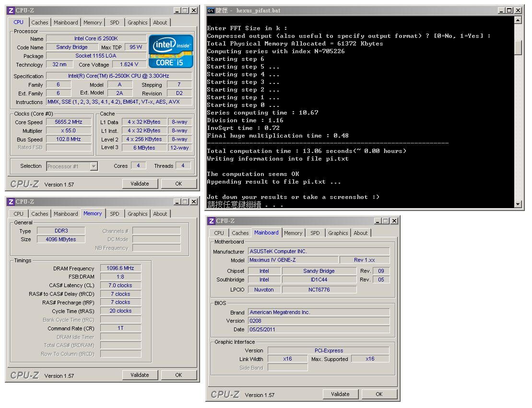Click the LPCIO value 'NCT6776'
This screenshot has height=408, width=532.
coord(319,290)
